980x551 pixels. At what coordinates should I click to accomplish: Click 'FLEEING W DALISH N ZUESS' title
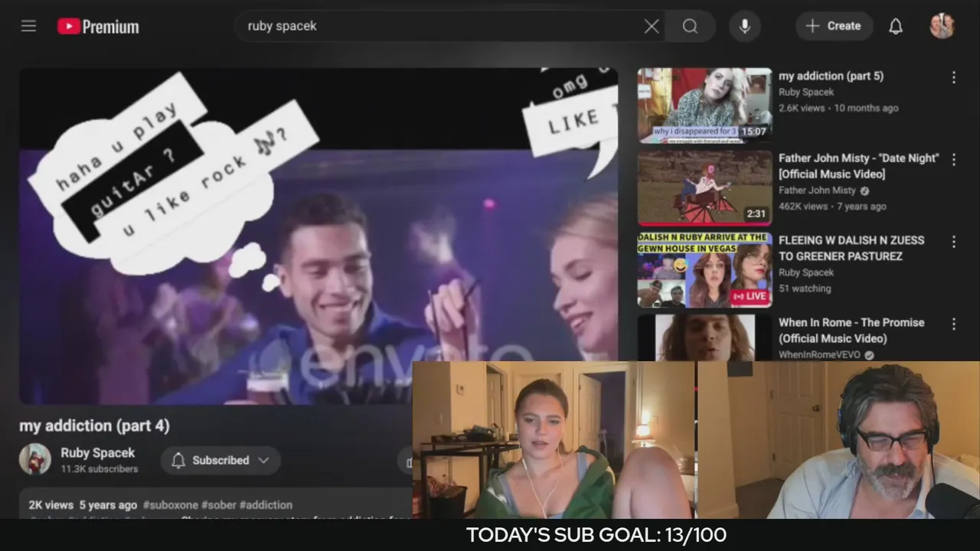click(x=851, y=248)
